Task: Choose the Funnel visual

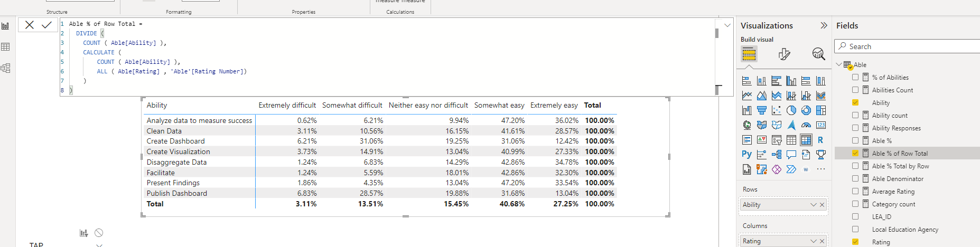Action: tap(761, 110)
